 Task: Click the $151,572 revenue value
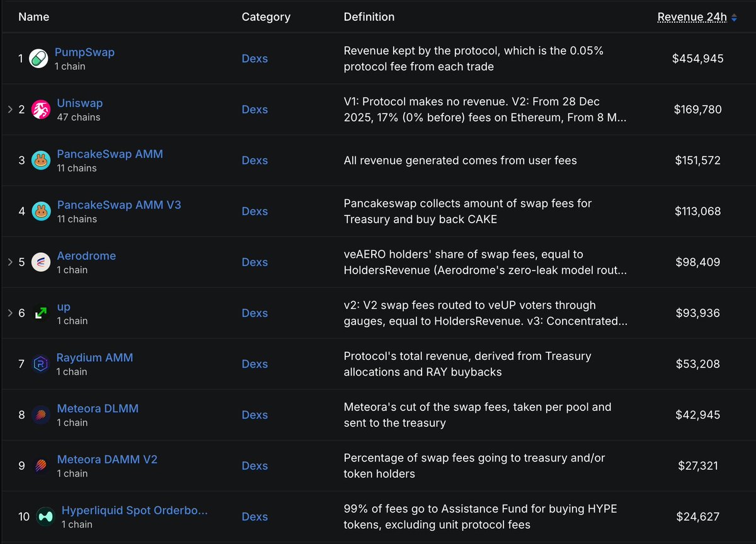point(698,161)
